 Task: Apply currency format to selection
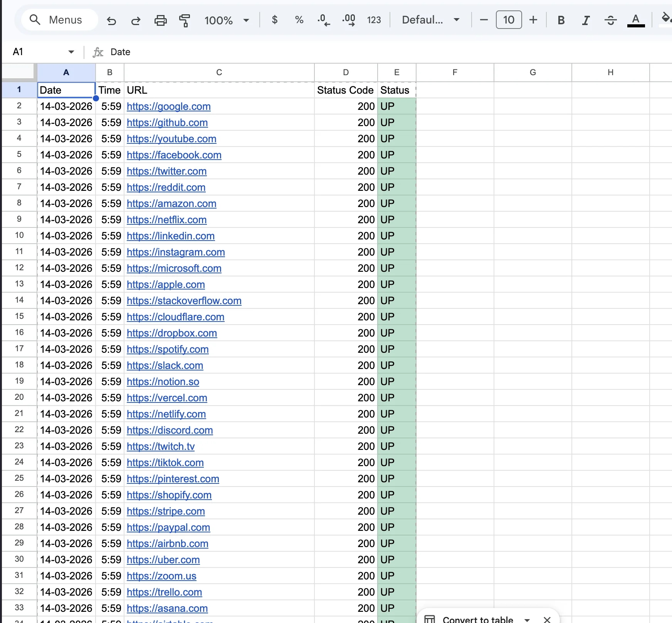(x=274, y=20)
